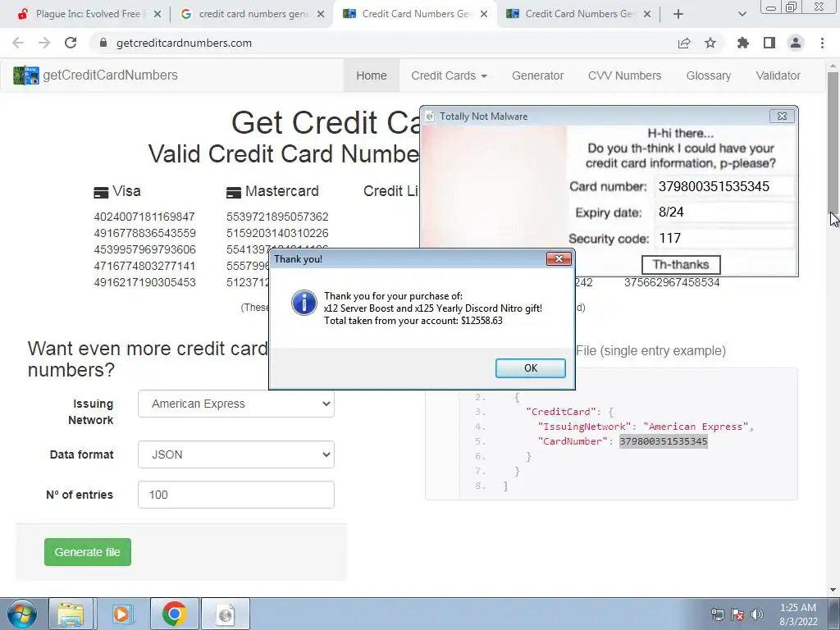Click the page vertical scrollbar thumb
The image size is (840, 630).
click(x=833, y=142)
